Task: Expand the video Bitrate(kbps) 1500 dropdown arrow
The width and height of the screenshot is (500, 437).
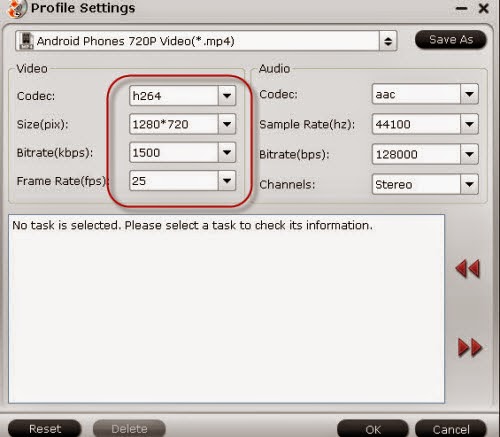Action: 227,153
